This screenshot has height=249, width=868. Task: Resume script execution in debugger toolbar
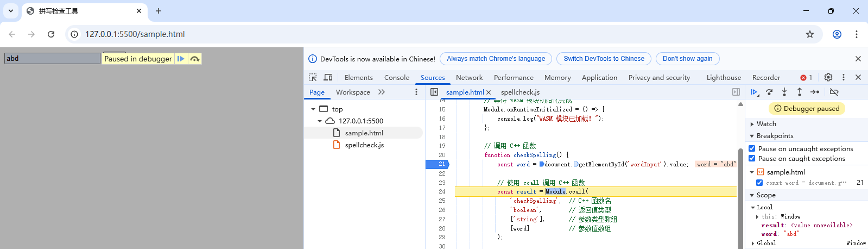coord(754,92)
